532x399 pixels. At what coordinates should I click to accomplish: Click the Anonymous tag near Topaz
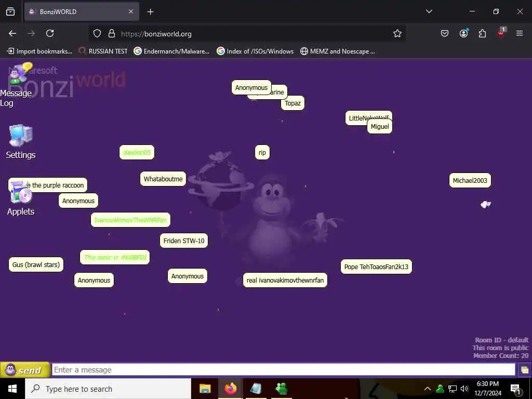tap(251, 87)
